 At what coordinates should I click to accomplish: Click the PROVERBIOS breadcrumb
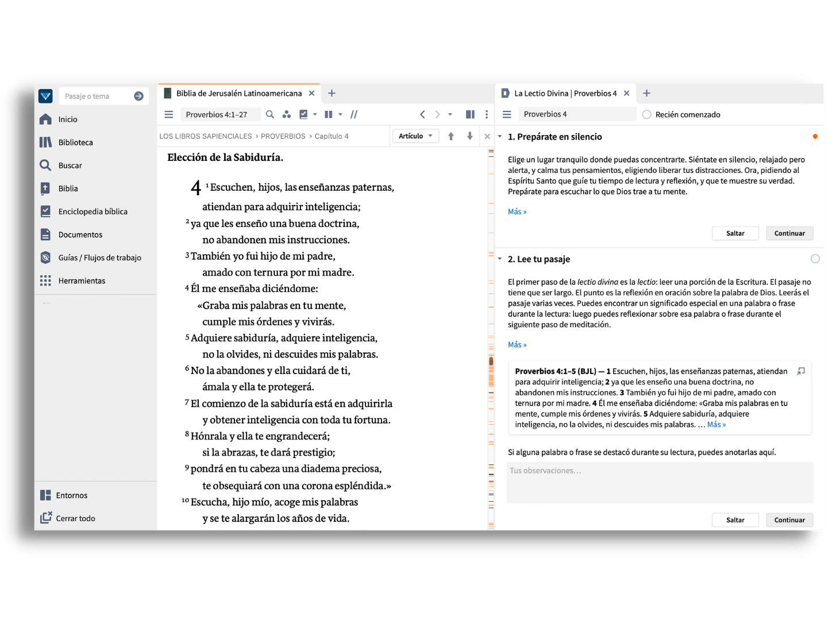tap(283, 136)
